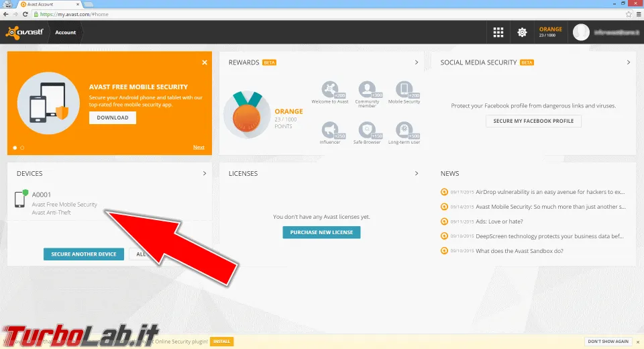Switch to the Avast Account browser tab
Screen dimensions: 644x349
[49, 4]
